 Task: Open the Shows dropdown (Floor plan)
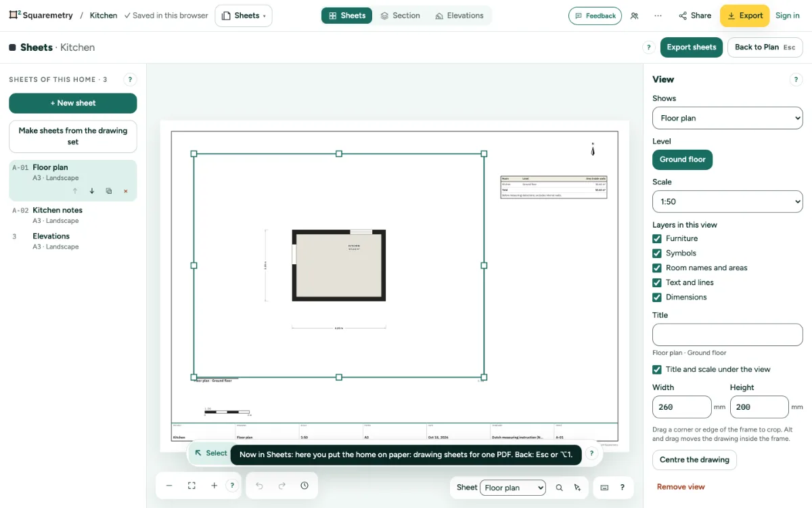tap(727, 118)
